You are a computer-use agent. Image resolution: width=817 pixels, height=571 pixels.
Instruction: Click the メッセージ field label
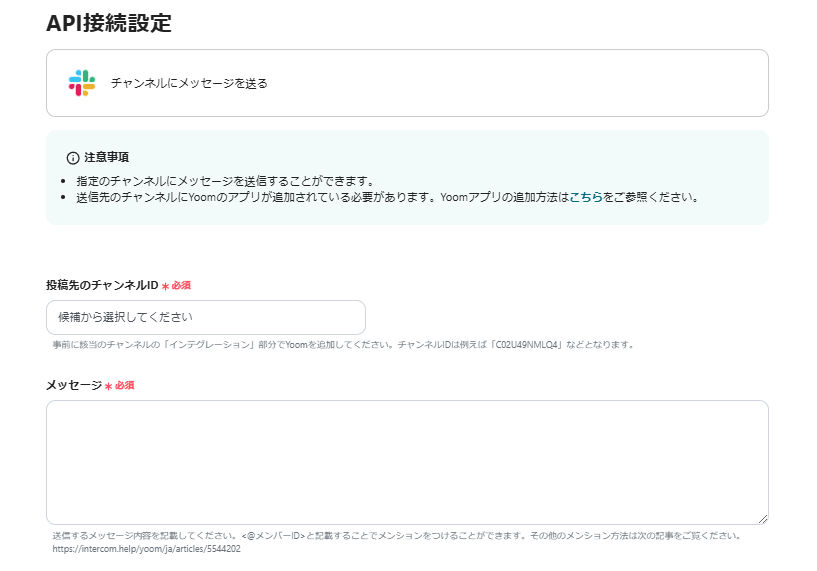(74, 385)
